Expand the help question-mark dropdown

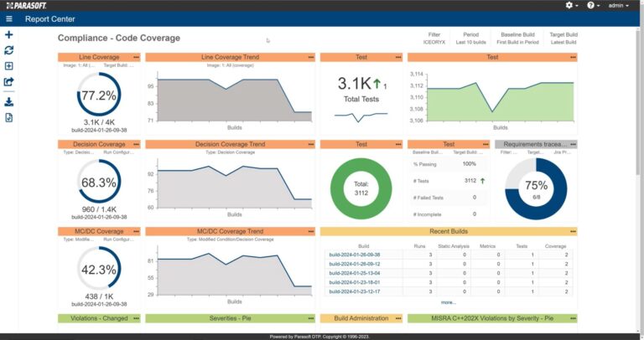(x=594, y=5)
